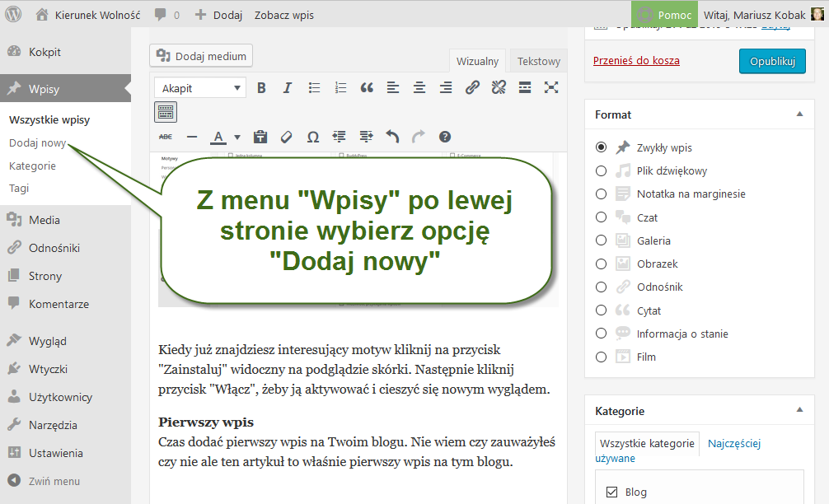
Task: Click the Przenieś do kosza link
Action: (636, 61)
